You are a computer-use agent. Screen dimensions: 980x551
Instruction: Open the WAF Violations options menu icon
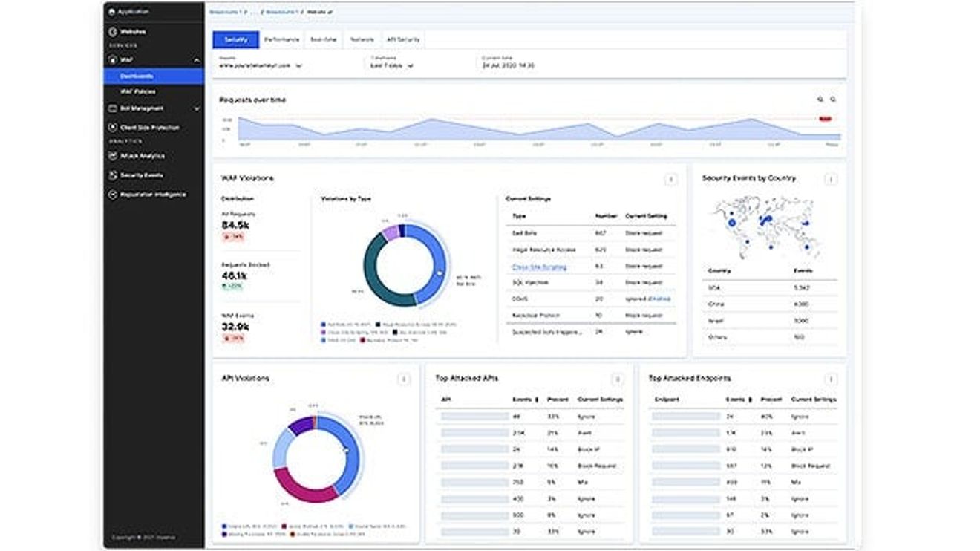(x=670, y=179)
